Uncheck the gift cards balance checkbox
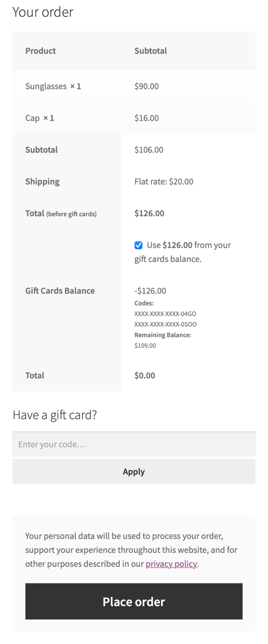268x644 pixels. click(x=139, y=245)
